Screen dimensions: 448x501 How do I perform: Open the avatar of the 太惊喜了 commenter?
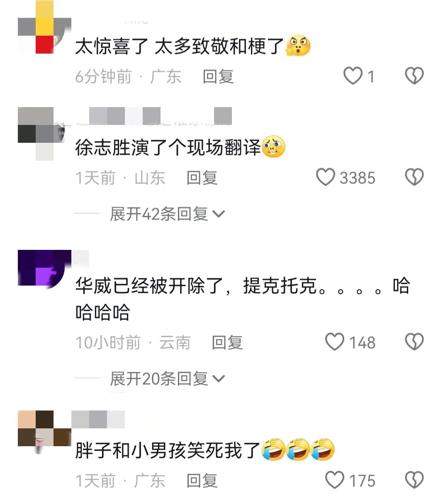(x=45, y=27)
